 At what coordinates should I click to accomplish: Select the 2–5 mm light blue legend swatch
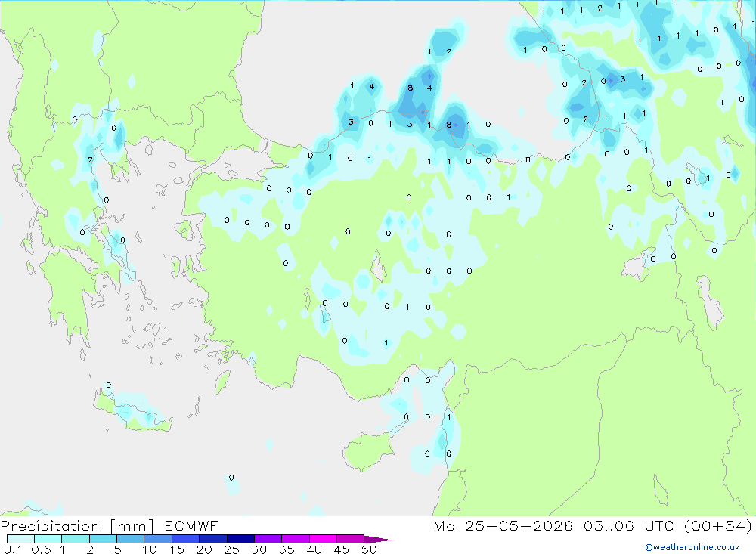click(x=103, y=539)
